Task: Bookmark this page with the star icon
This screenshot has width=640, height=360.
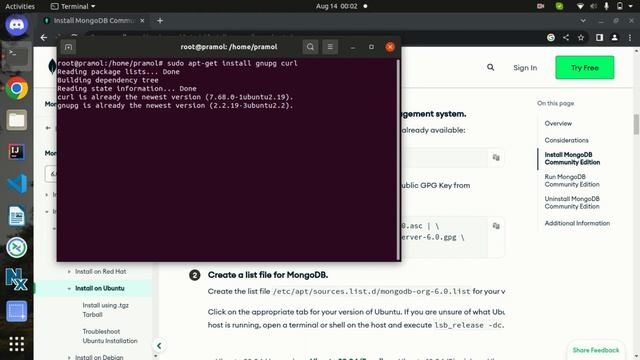Action: coord(581,38)
